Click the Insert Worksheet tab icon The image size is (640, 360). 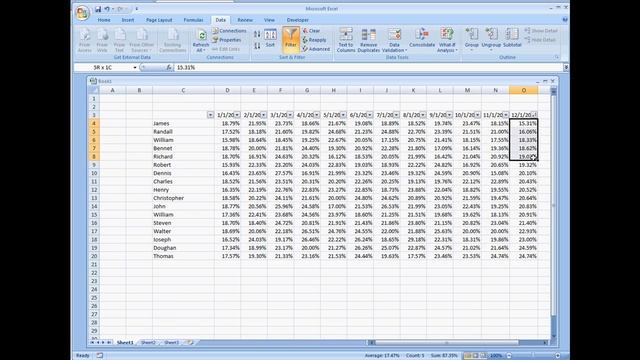click(x=190, y=342)
